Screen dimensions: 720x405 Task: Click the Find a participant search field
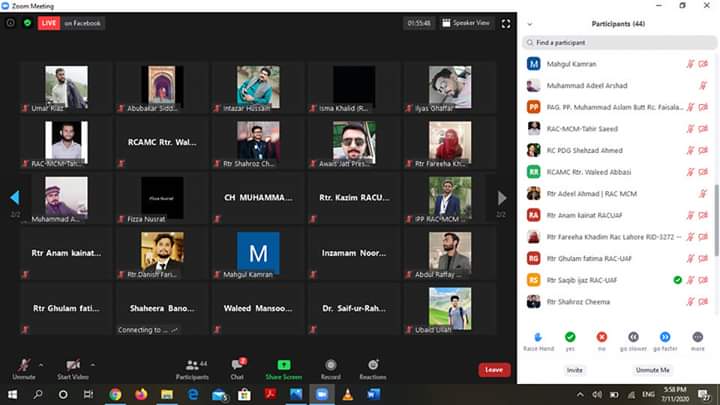(619, 43)
